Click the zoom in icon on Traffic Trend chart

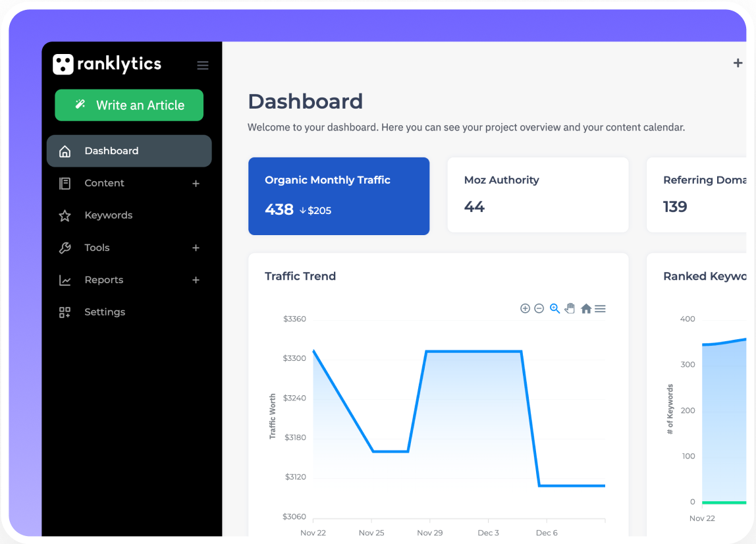click(x=525, y=308)
